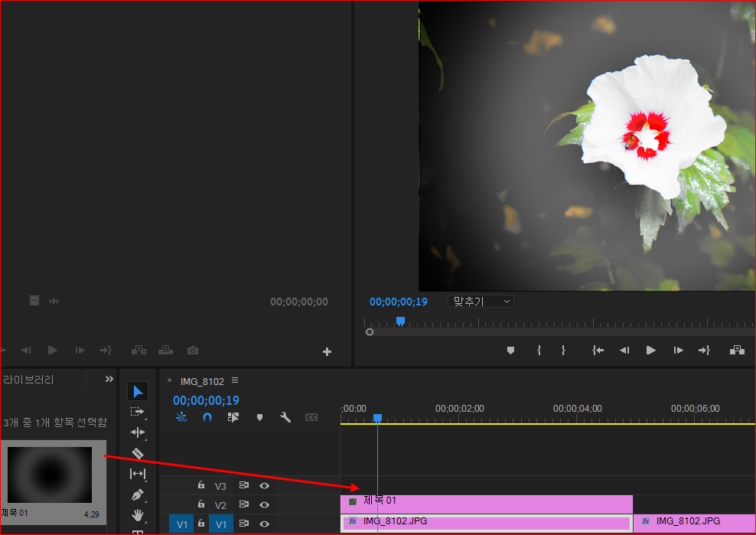Toggle V3 track lock
Screen dimensions: 756x535
click(x=201, y=484)
